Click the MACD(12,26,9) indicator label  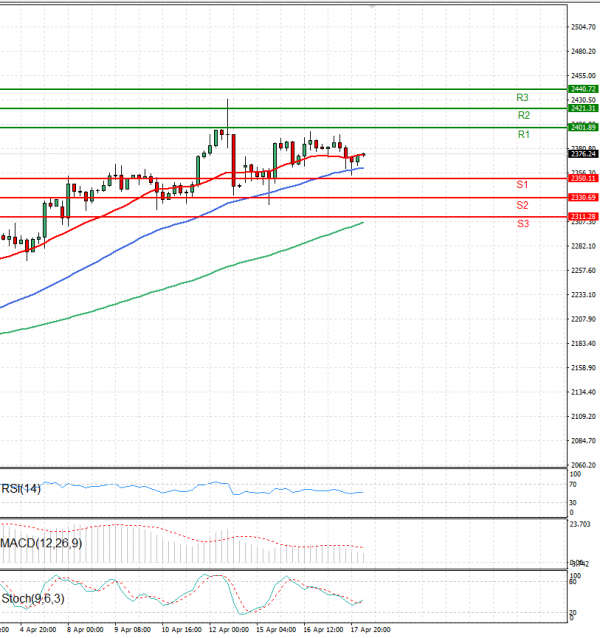41,543
